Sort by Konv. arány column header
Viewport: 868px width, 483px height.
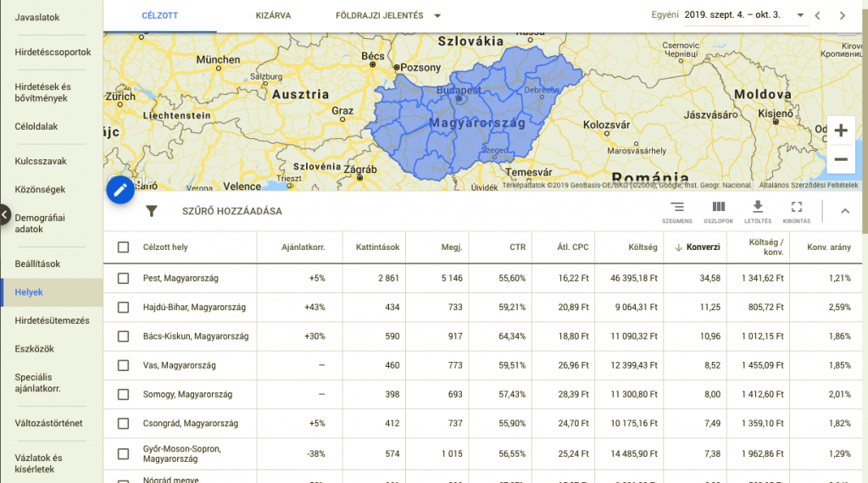pyautogui.click(x=829, y=247)
